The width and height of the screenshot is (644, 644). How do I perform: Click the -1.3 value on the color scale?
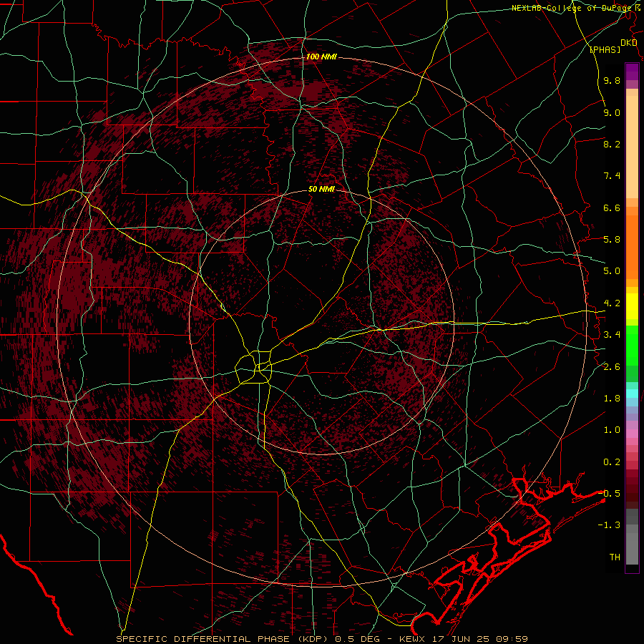click(x=609, y=525)
